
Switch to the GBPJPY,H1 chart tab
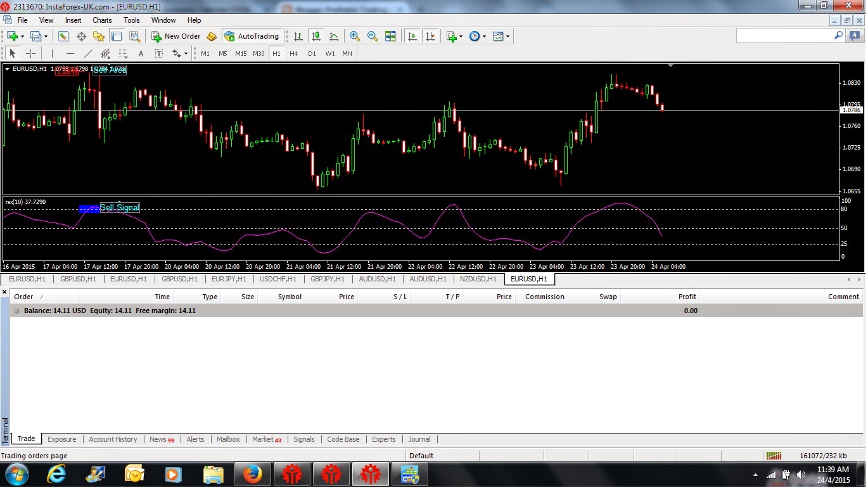[328, 279]
